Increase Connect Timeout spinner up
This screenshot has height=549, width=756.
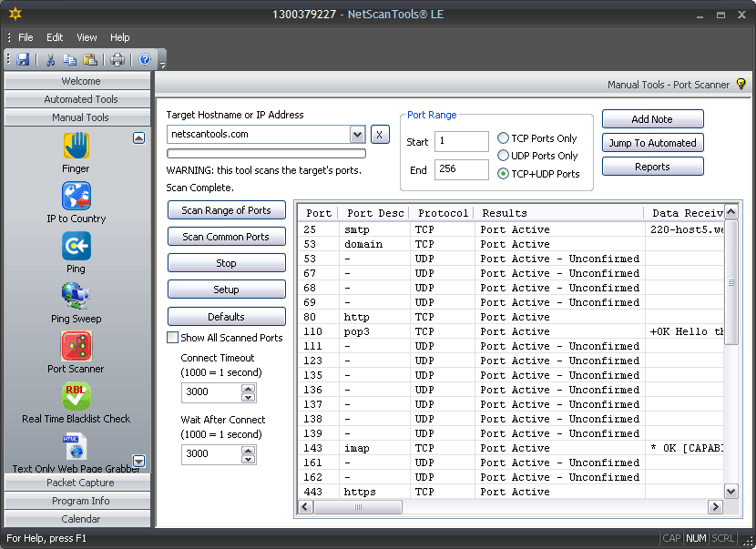click(249, 389)
